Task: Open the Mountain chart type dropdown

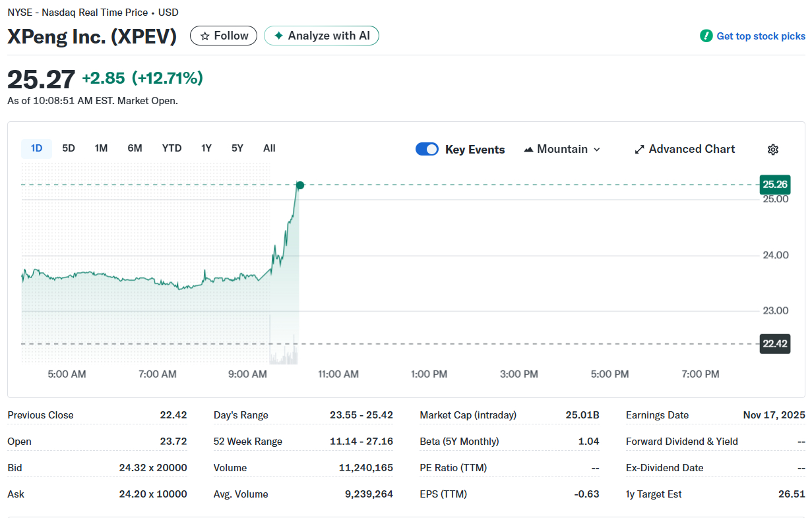Action: [562, 149]
